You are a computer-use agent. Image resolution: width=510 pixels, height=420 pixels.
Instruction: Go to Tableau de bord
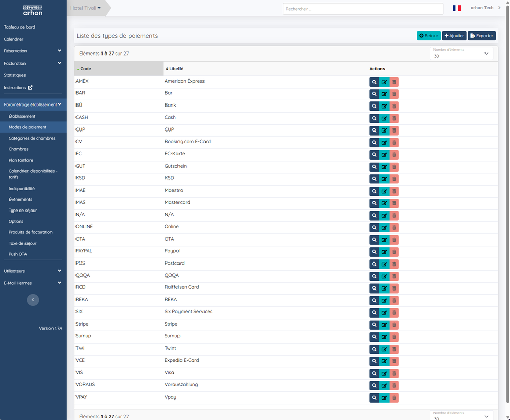[19, 27]
